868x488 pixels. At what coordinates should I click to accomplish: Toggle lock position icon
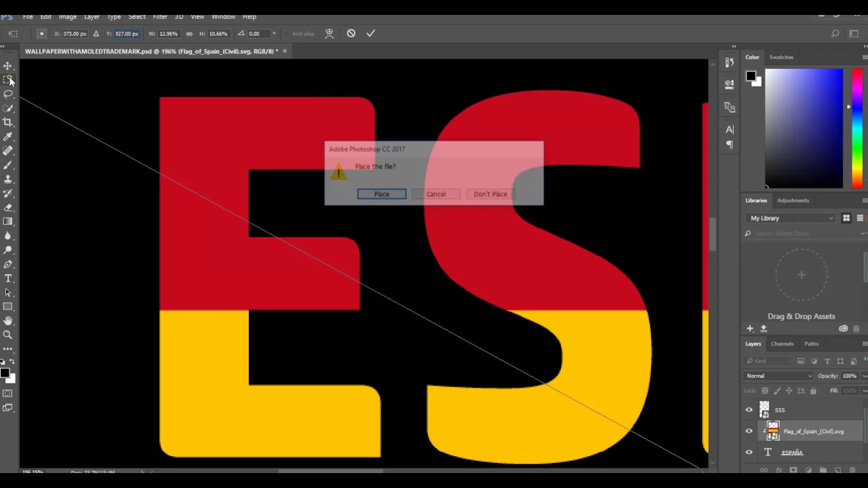(788, 390)
